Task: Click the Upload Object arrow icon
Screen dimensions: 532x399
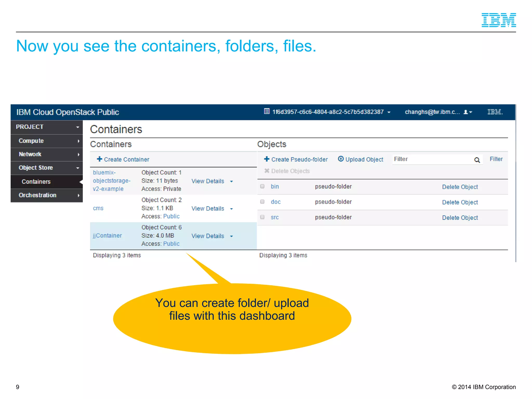Action: 341,159
